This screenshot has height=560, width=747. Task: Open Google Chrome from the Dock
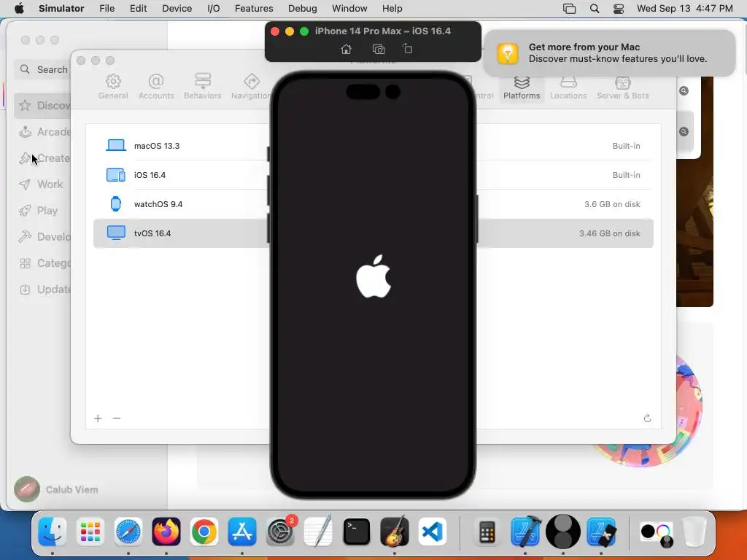(204, 532)
